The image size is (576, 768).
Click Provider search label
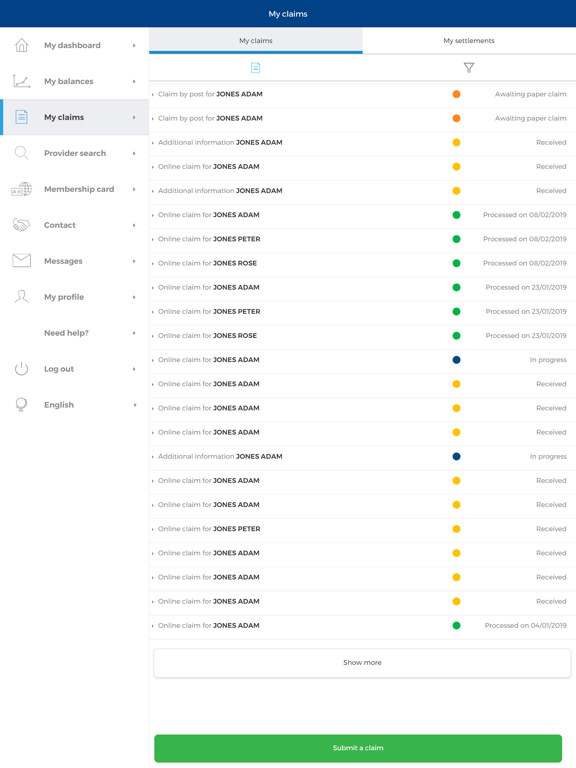(x=75, y=153)
